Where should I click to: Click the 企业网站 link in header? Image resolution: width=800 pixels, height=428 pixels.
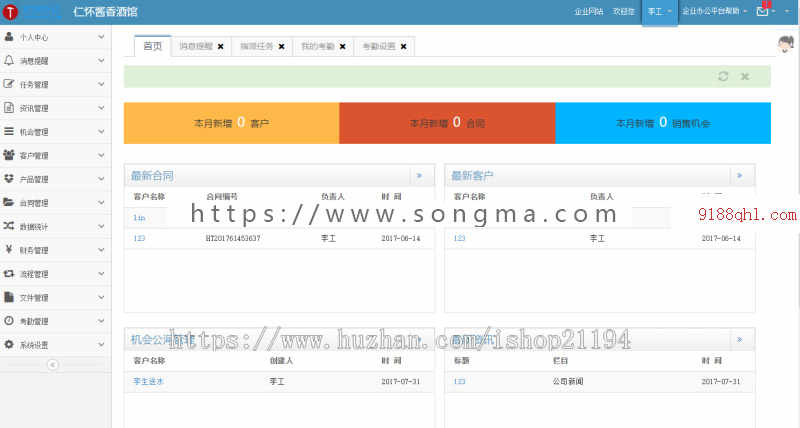(589, 11)
